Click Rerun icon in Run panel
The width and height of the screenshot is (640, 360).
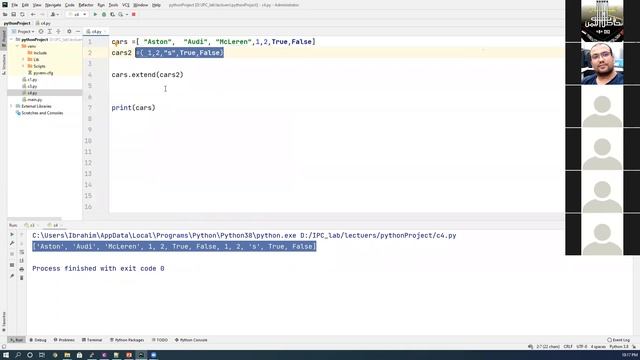pos(12,235)
